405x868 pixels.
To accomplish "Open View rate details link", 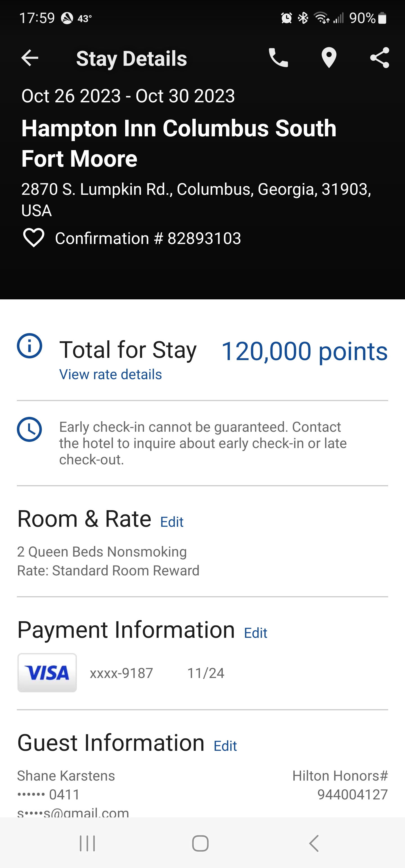I will (x=111, y=374).
